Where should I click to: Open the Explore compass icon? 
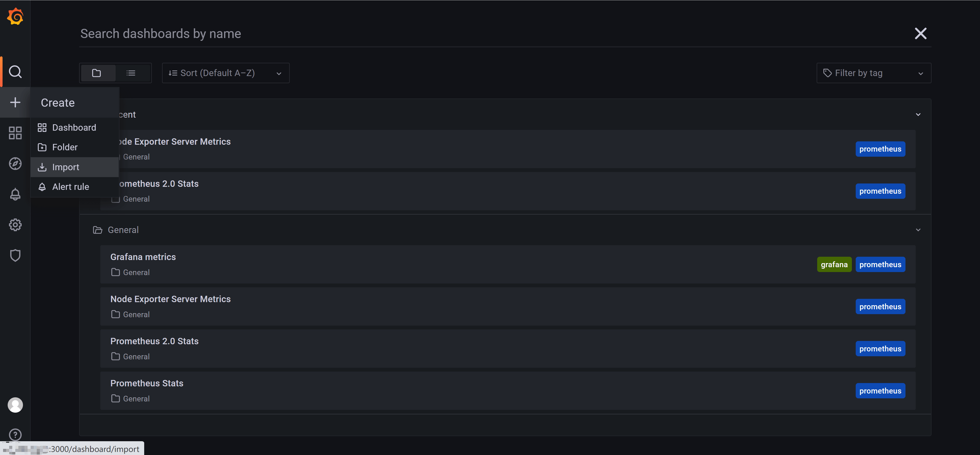point(15,164)
